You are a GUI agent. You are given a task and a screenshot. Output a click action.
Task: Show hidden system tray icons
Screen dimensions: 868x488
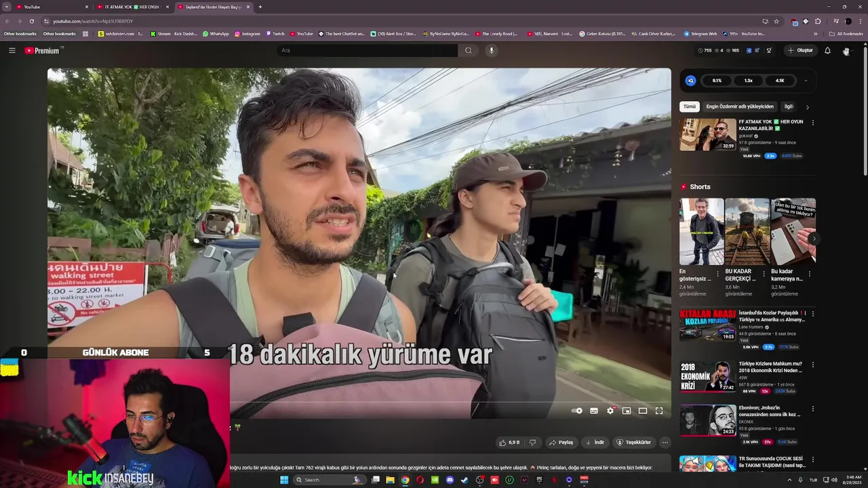789,480
